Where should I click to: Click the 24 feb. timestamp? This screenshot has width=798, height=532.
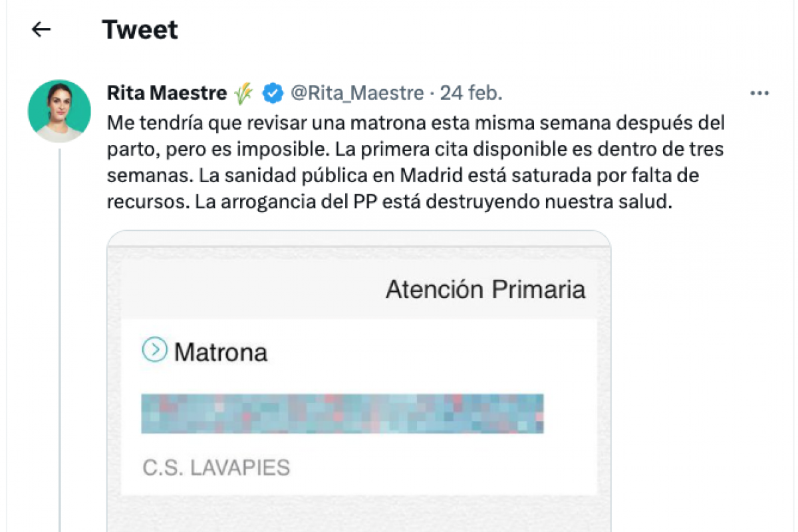471,94
